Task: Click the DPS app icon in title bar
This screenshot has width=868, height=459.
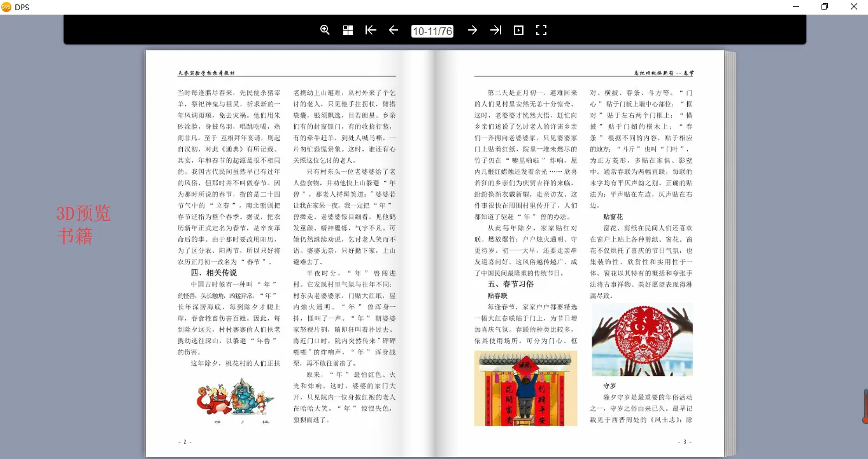Action: click(x=6, y=7)
